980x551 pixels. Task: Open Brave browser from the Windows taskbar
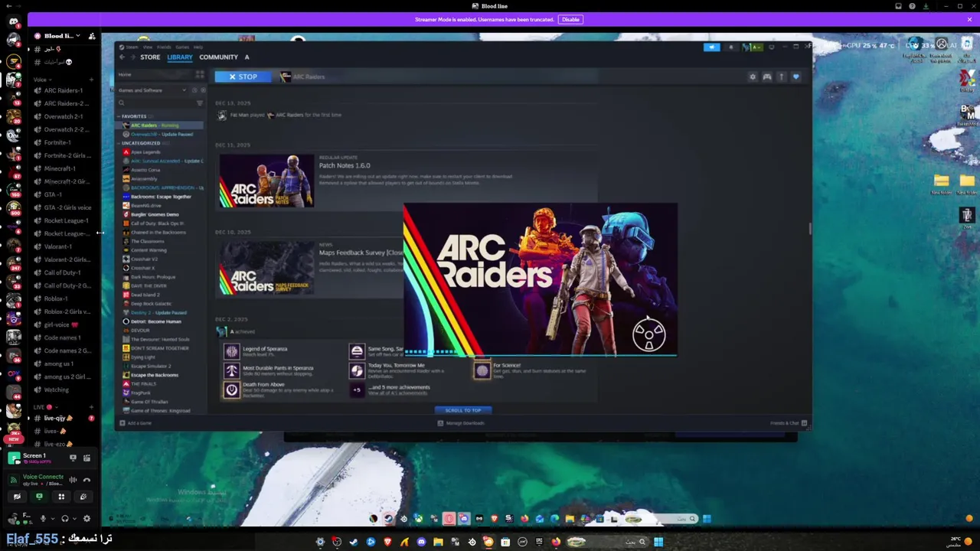387,542
